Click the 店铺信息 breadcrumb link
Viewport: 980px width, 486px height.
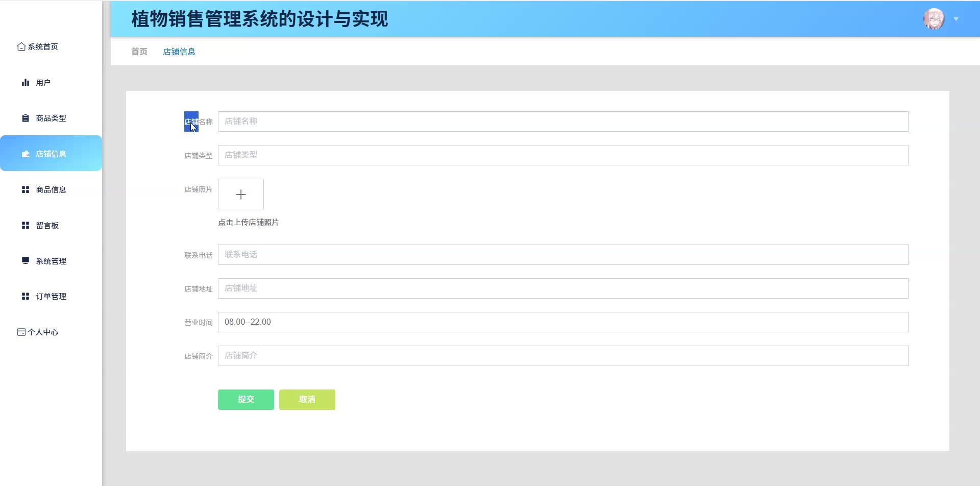(179, 52)
